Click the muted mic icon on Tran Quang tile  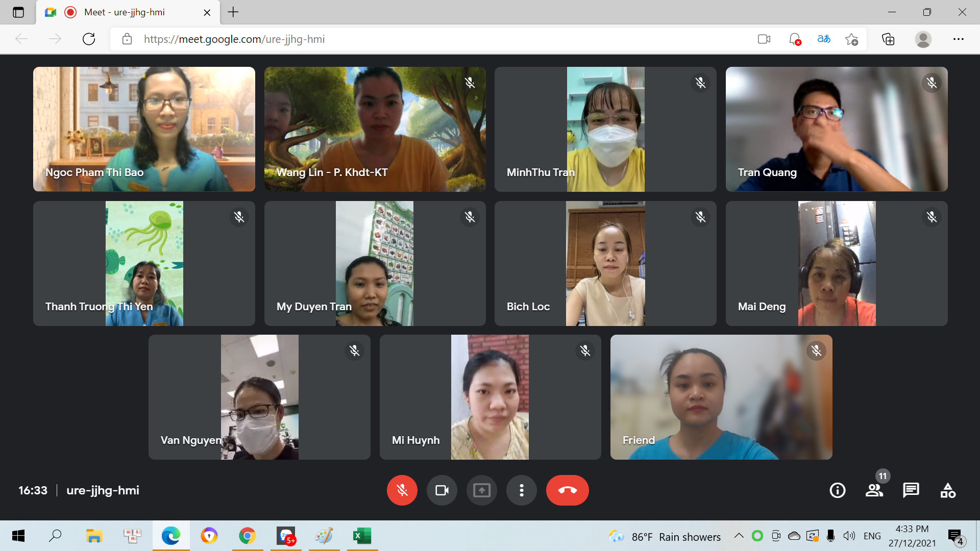tap(932, 83)
